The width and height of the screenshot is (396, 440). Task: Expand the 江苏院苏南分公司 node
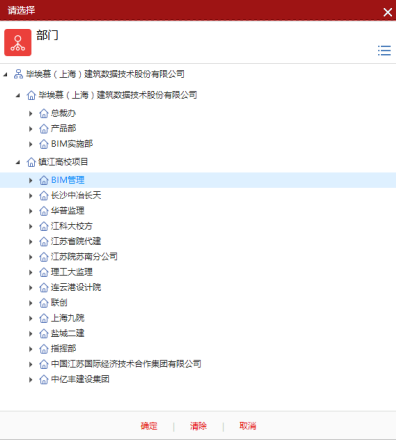click(31, 257)
